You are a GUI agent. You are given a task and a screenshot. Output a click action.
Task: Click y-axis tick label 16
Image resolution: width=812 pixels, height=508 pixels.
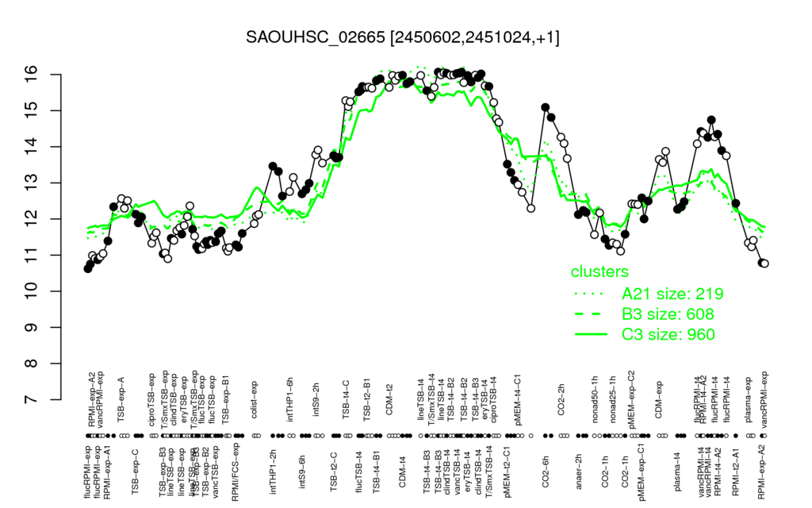[31, 75]
